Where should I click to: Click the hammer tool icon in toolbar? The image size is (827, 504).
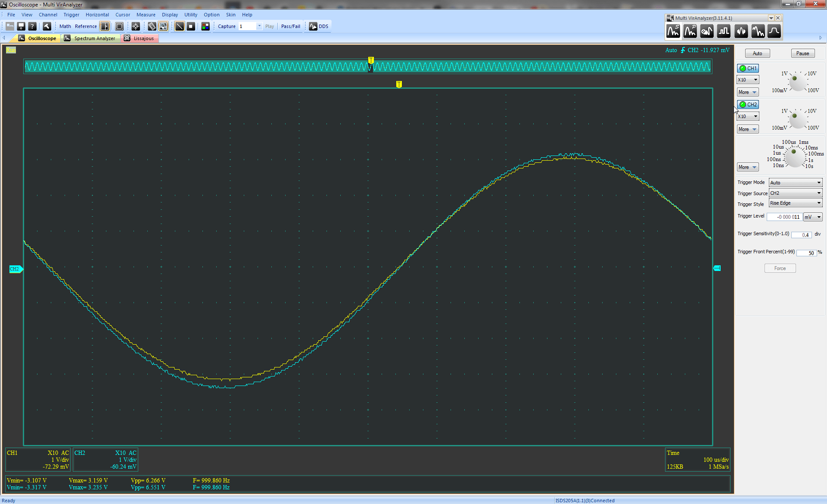point(47,26)
